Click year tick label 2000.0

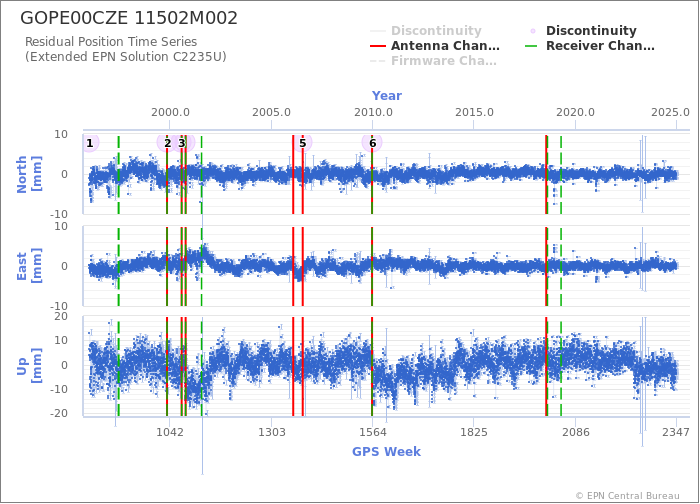click(x=170, y=112)
